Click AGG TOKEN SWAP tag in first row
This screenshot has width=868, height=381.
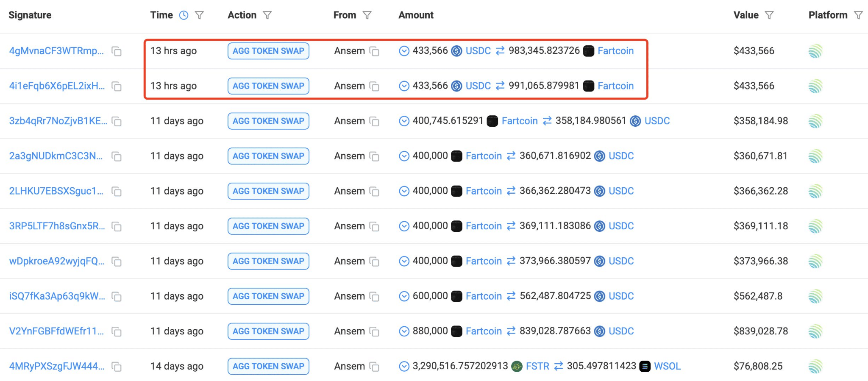tap(268, 51)
